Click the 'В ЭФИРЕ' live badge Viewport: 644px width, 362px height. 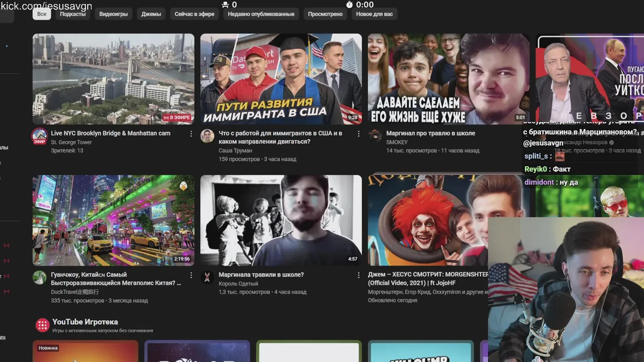click(x=177, y=118)
